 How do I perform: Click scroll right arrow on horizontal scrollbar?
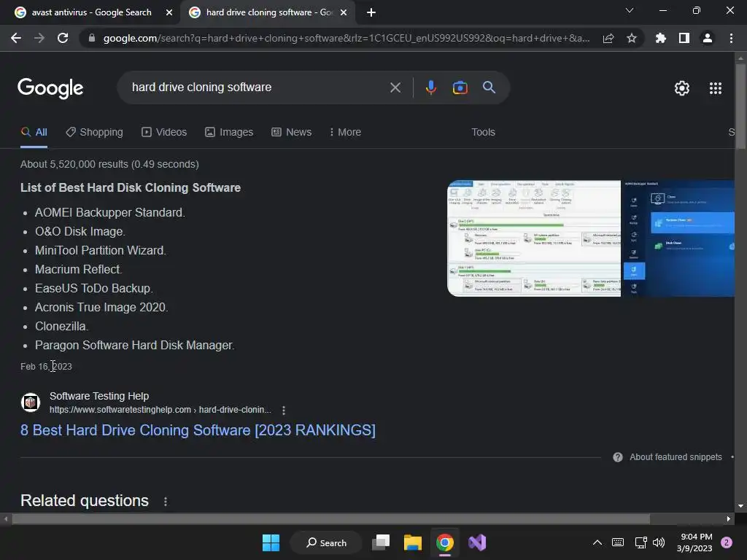tap(729, 518)
